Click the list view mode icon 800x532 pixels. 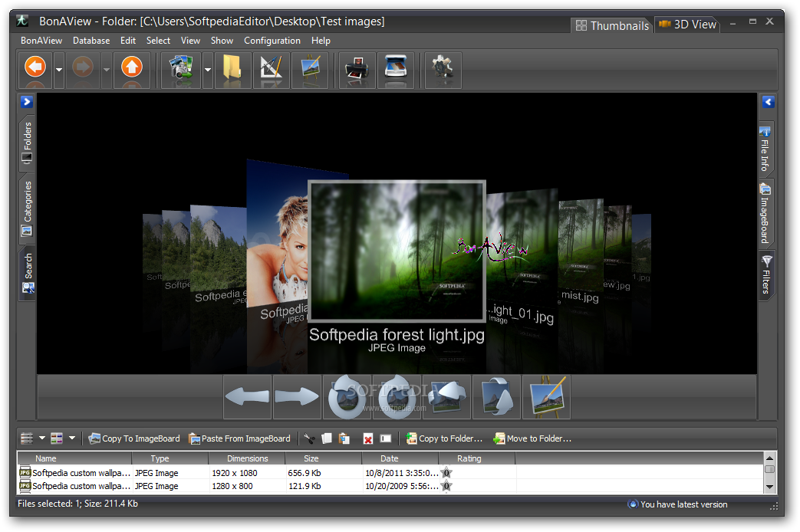pyautogui.click(x=27, y=438)
